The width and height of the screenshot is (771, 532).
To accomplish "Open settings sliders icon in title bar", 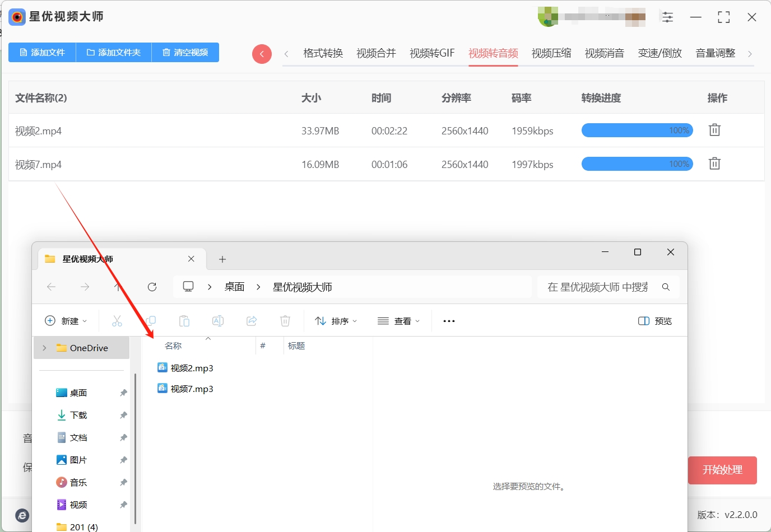I will [667, 17].
